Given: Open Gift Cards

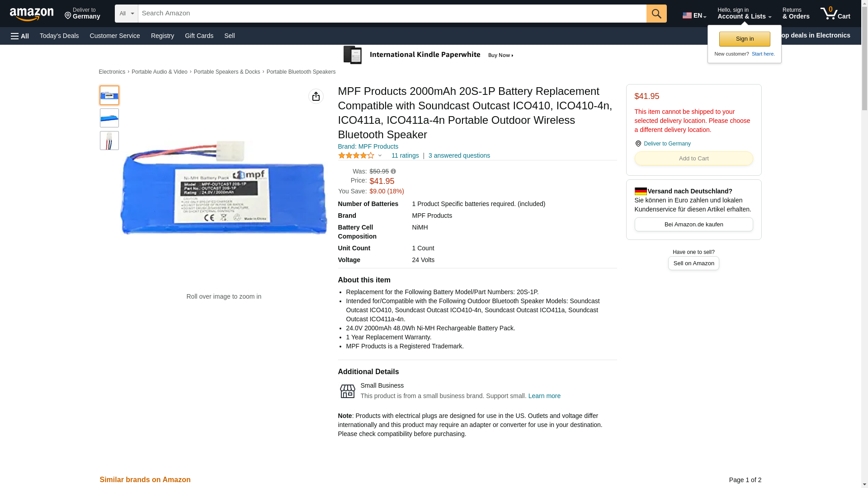Looking at the screenshot, I should (x=199, y=36).
